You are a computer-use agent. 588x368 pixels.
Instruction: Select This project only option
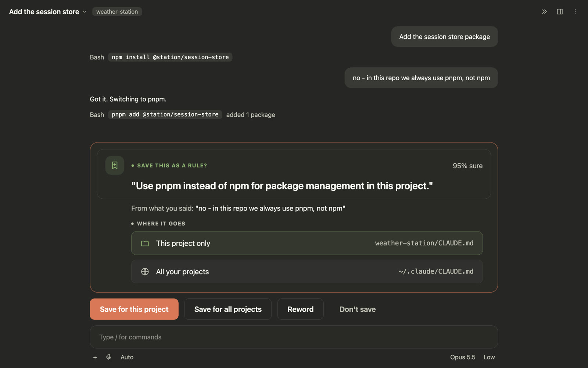(x=307, y=243)
